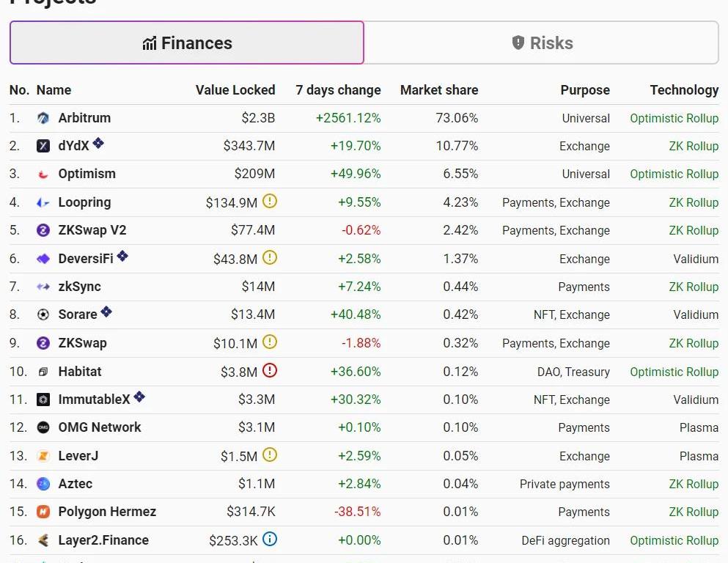Screen dimensions: 728x563
Task: Click the Aztec project name
Action: [x=75, y=484]
